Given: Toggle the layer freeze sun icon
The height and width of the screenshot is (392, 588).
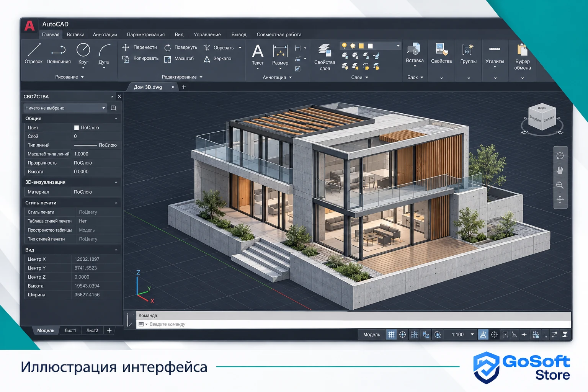Looking at the screenshot, I should tap(353, 46).
